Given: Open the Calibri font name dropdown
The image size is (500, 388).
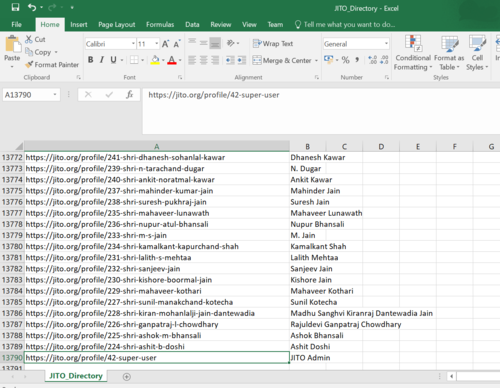Looking at the screenshot, I should [133, 44].
